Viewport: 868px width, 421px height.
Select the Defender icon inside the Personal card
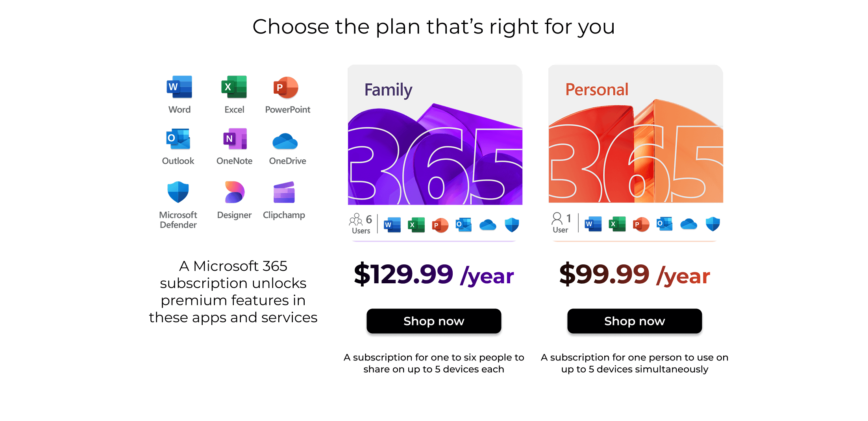click(713, 223)
